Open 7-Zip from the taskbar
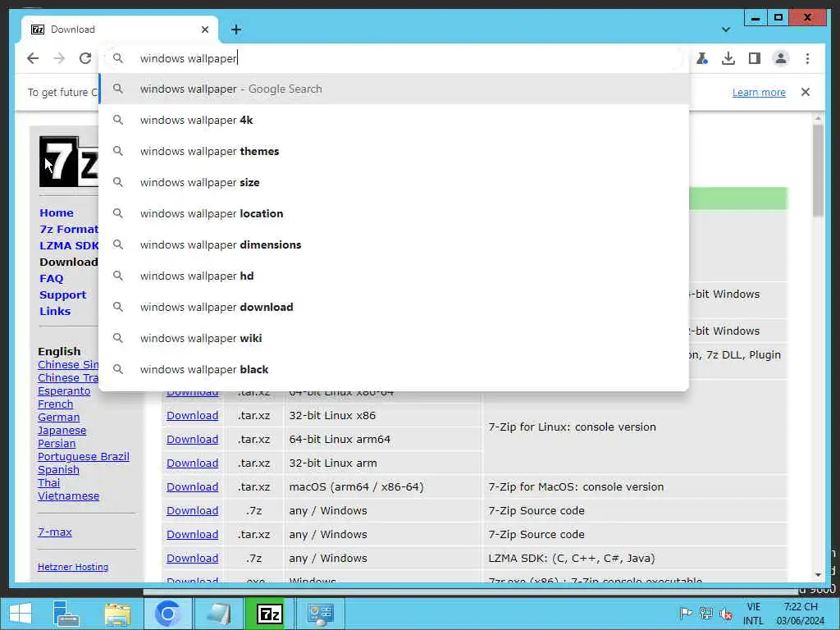This screenshot has height=630, width=840. click(269, 614)
